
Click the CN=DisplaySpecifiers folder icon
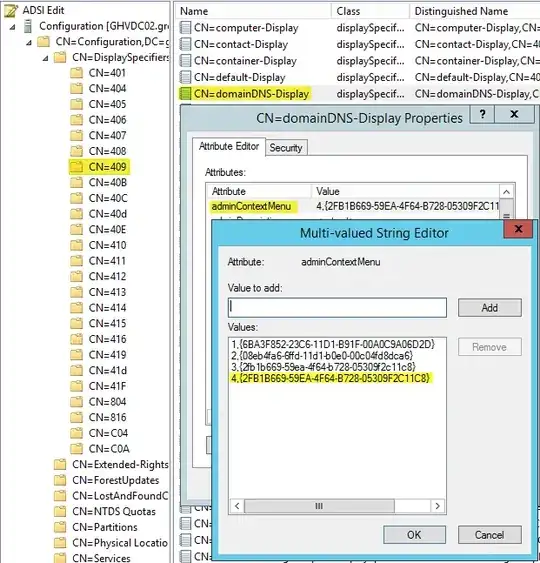(x=60, y=57)
